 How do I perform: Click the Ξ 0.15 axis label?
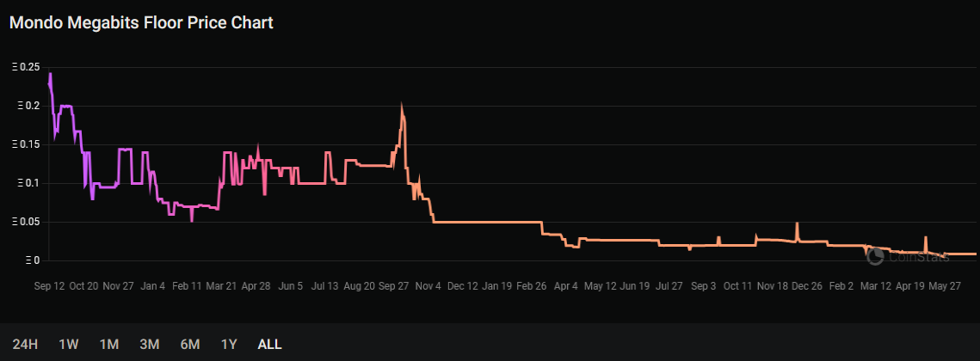[x=26, y=145]
